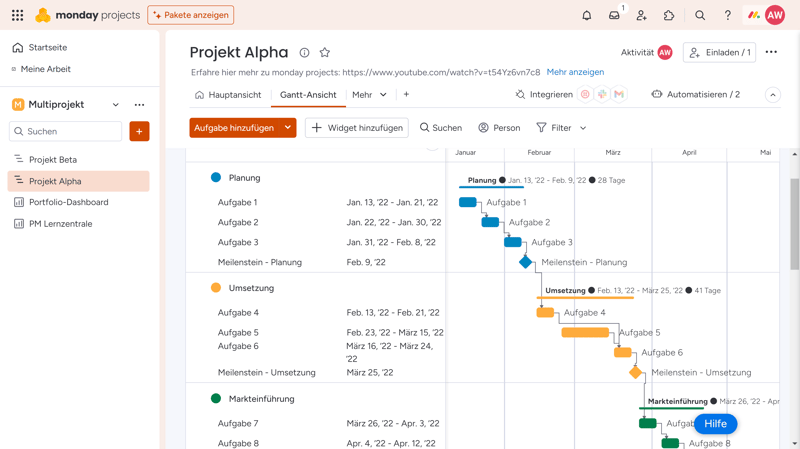Screen dimensions: 800x449
Task: Click the blue Planung group color dot
Action: tap(216, 178)
